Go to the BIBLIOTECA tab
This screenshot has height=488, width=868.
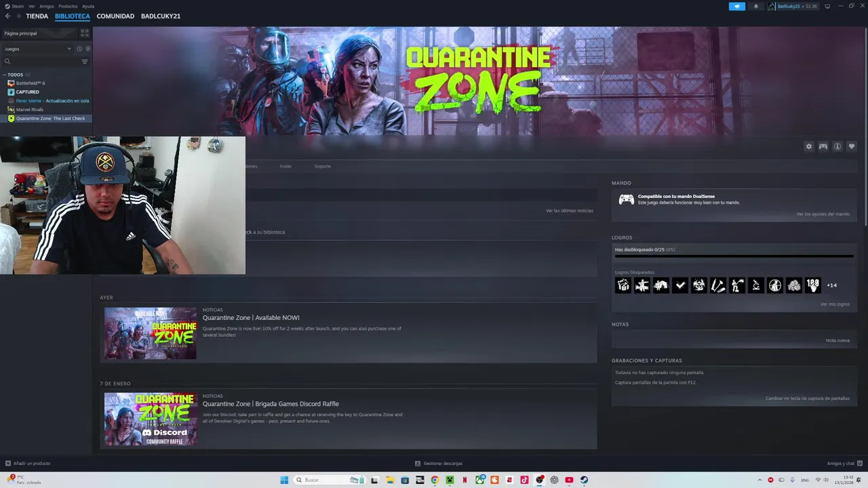pos(72,16)
